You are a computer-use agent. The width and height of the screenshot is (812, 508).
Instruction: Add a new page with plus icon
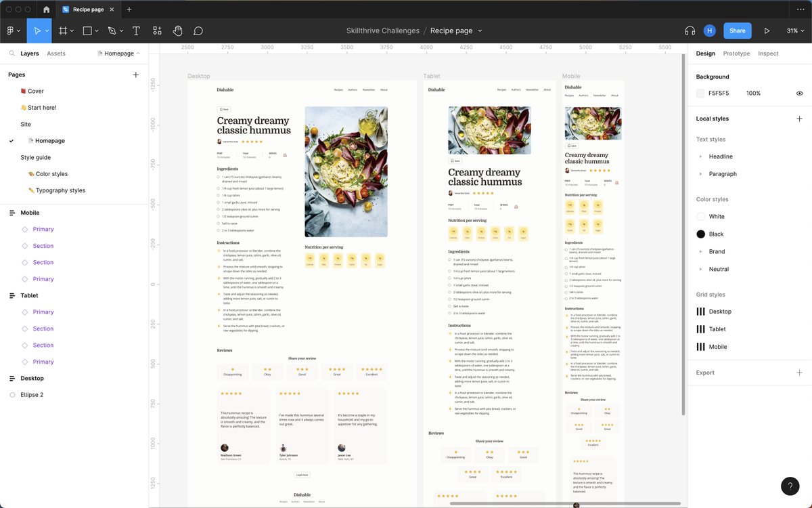pyautogui.click(x=136, y=75)
